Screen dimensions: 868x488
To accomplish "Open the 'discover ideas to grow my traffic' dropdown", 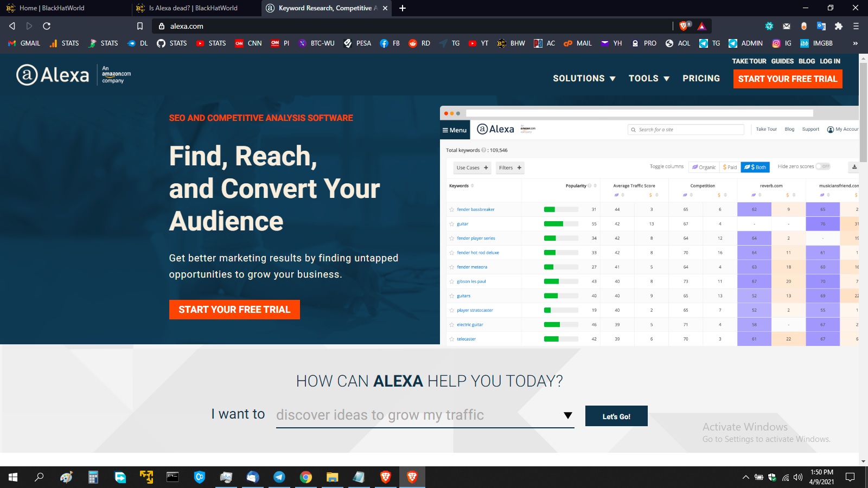I will (425, 415).
